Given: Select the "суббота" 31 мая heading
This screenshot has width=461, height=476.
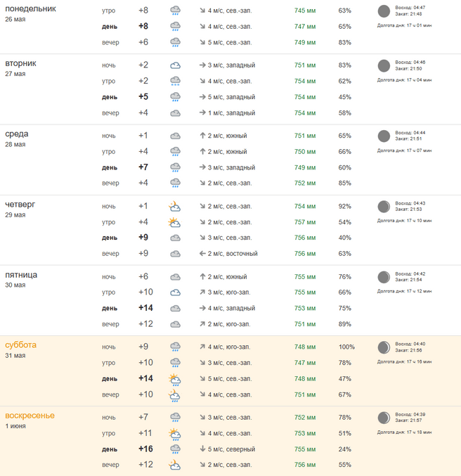Looking at the screenshot, I should 20,345.
